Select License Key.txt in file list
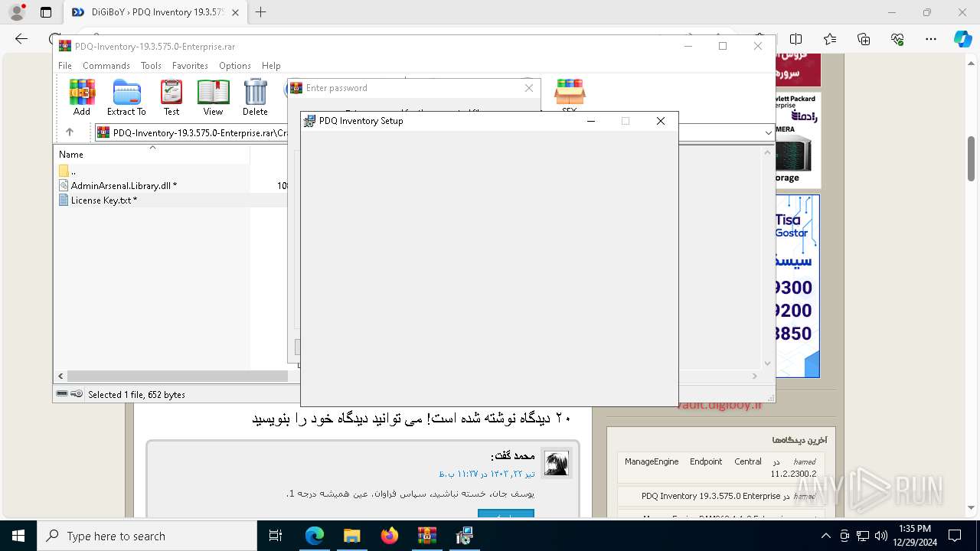Viewport: 980px width, 551px height. pyautogui.click(x=103, y=200)
